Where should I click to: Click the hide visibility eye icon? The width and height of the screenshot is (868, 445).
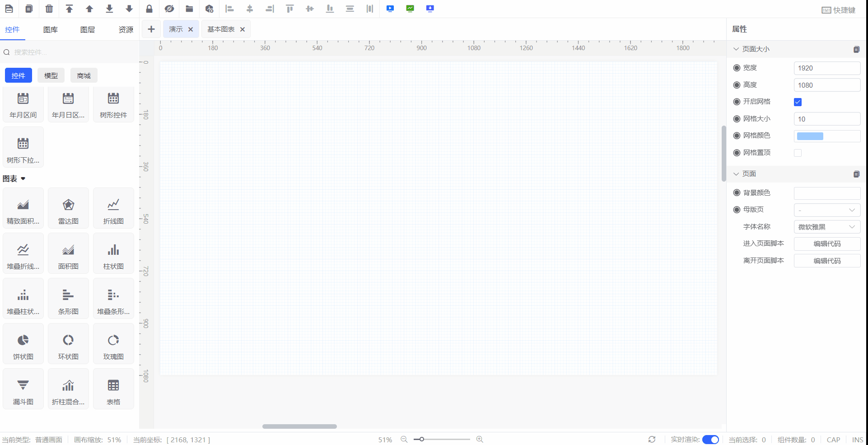pos(169,9)
